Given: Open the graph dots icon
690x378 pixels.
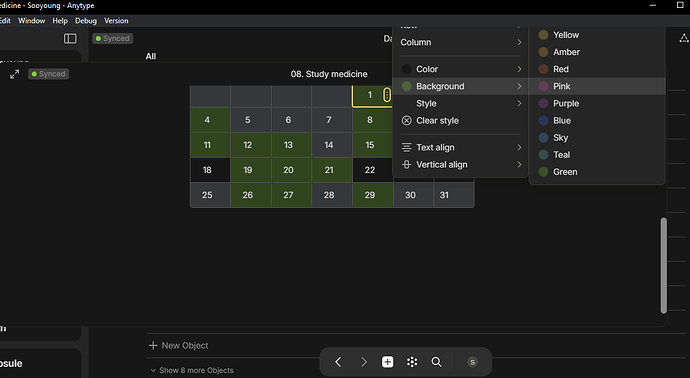Looking at the screenshot, I should (412, 362).
